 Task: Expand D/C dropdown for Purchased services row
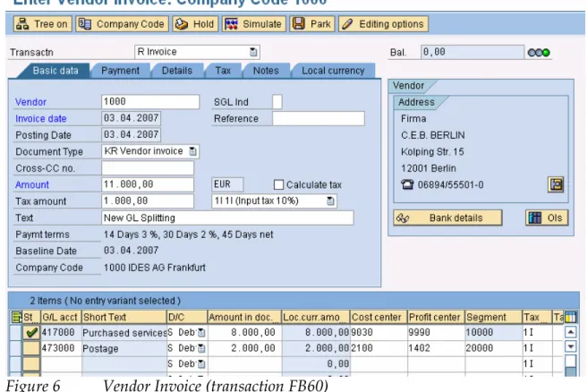pos(201,332)
